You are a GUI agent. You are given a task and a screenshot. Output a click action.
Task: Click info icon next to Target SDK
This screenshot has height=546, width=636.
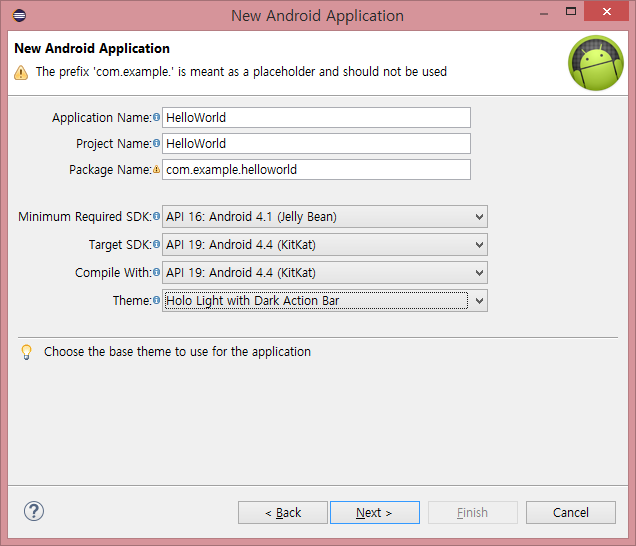point(156,244)
